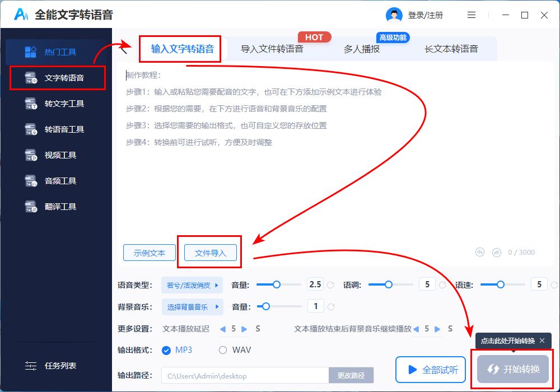Decrease 文本播放延迟 with left arrow
560x392 pixels.
click(223, 329)
